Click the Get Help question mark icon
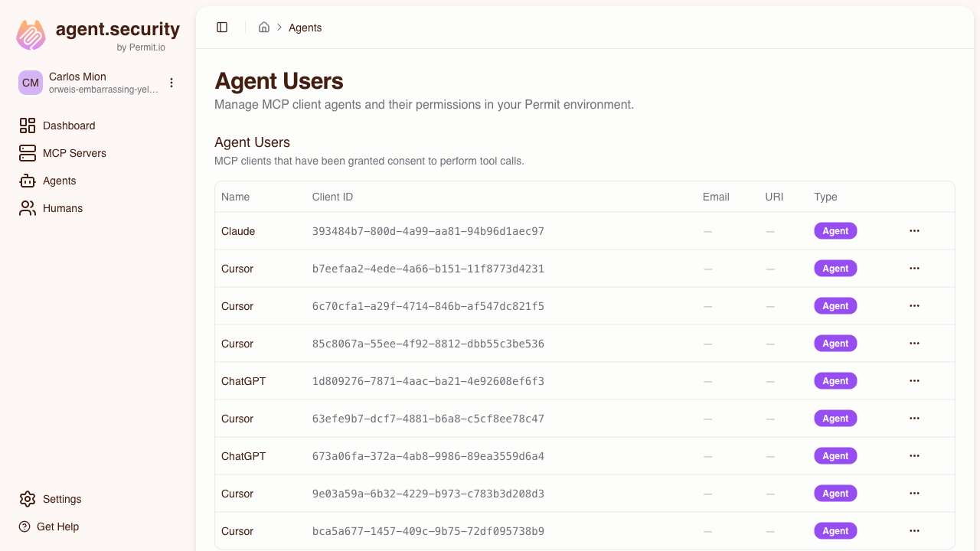The image size is (980, 551). (x=22, y=527)
